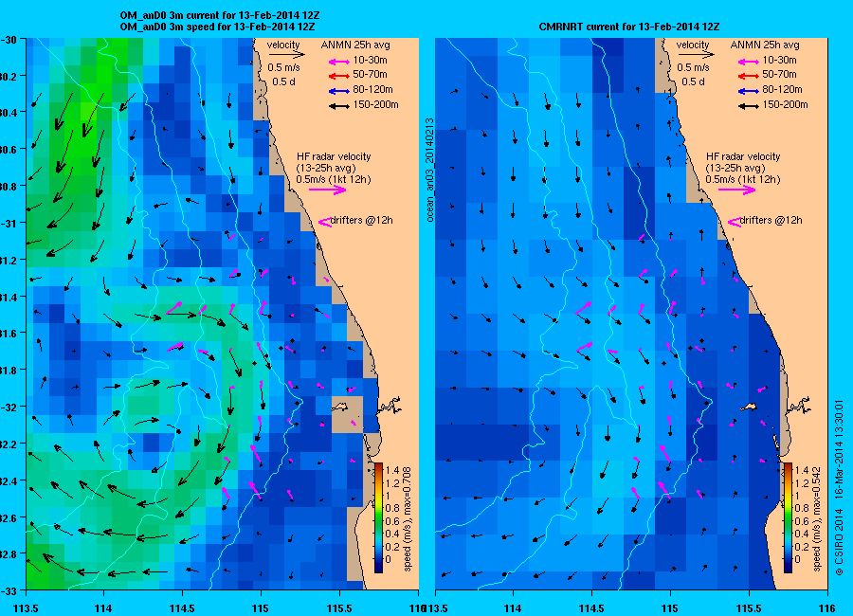The height and width of the screenshot is (616, 853).
Task: Click 'OM_anD0 3m current for 13-Feb-2014 12Z' title
Action: click(220, 15)
